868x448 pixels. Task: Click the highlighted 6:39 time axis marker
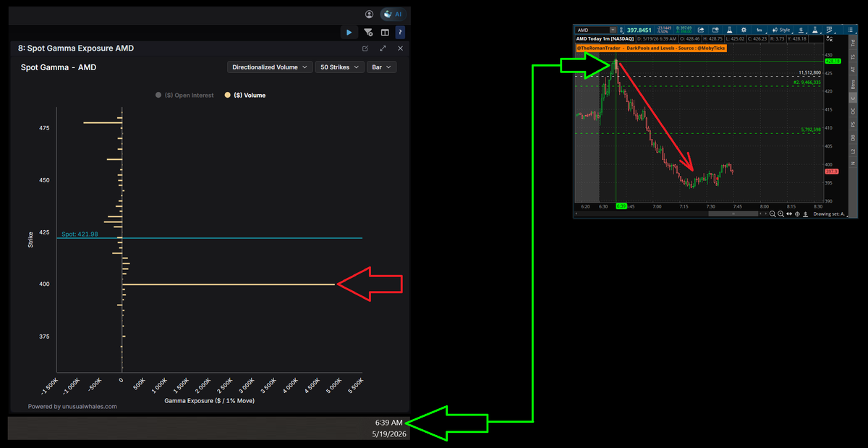click(621, 206)
